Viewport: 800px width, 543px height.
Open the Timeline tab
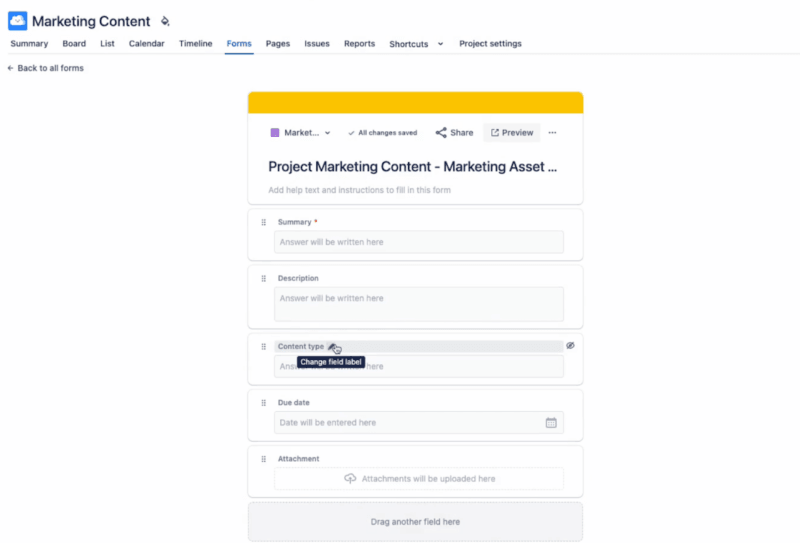click(195, 44)
